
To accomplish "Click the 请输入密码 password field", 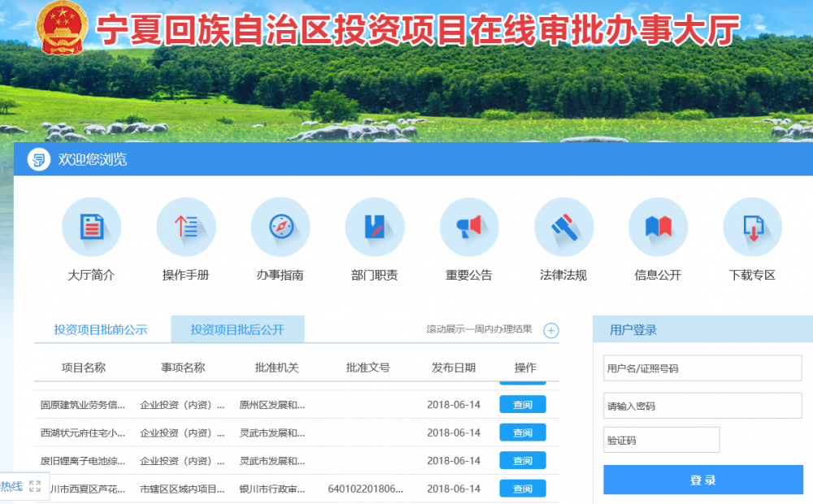I will [702, 406].
